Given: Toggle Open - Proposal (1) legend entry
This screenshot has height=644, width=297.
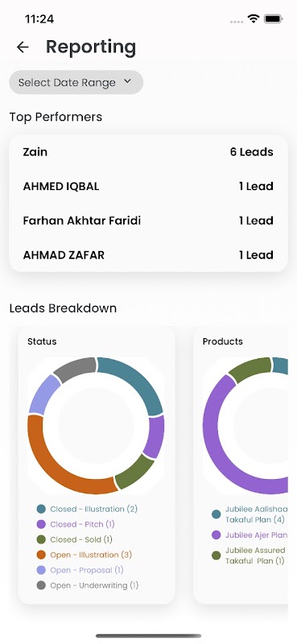Looking at the screenshot, I should 80,570.
